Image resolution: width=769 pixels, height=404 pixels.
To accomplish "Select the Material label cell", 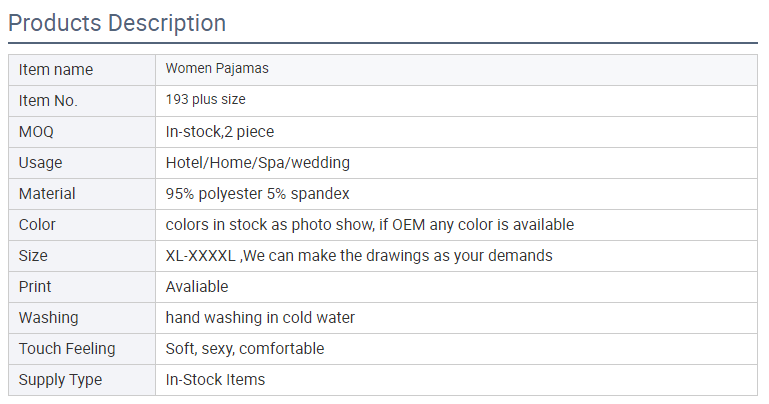I will tap(82, 194).
